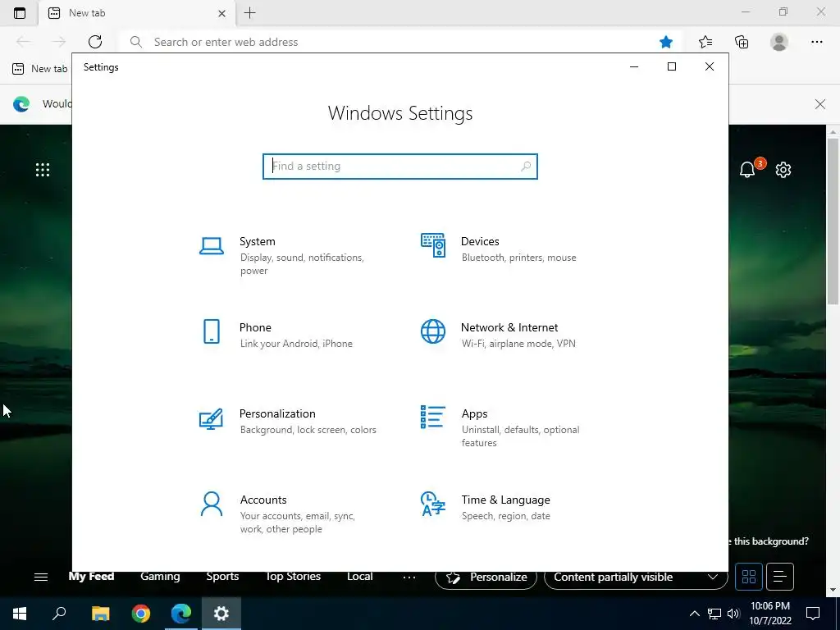Select the Sports tab
Screen dimensions: 840x630
coord(222,577)
